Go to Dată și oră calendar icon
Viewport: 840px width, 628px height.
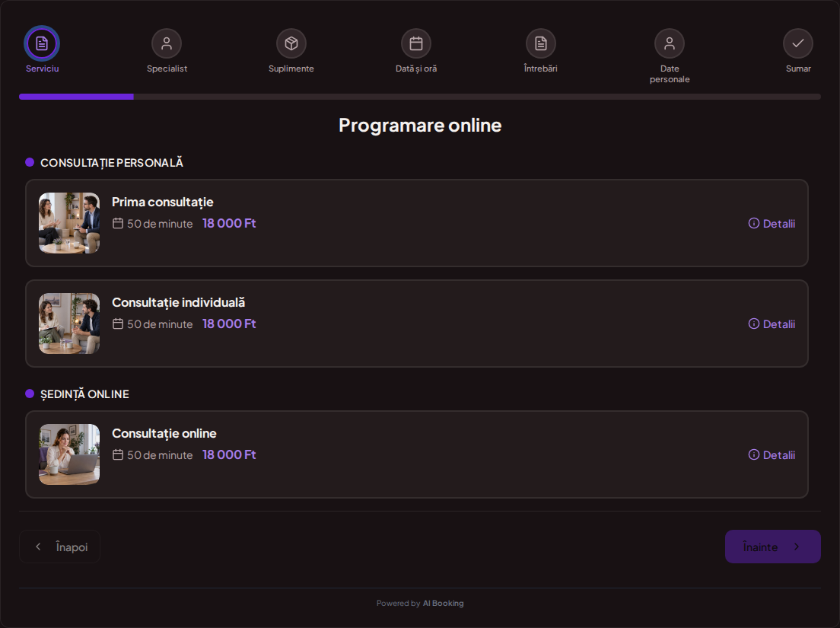[416, 43]
